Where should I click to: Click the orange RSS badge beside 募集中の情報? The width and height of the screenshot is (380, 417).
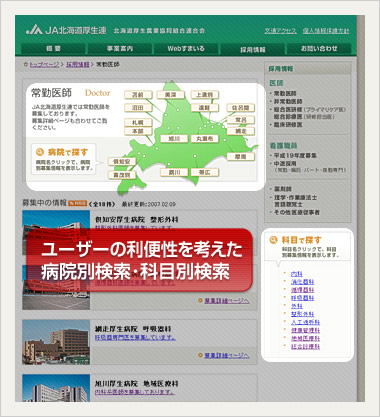[x=77, y=203]
